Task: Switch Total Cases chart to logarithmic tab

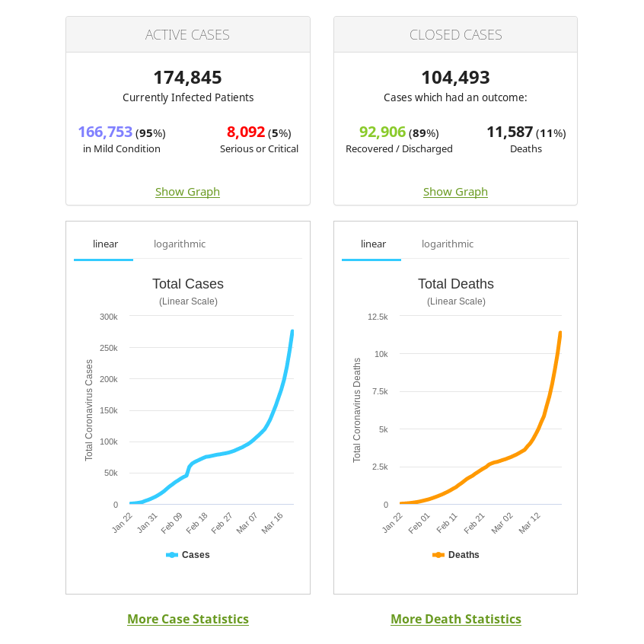Action: pos(180,244)
